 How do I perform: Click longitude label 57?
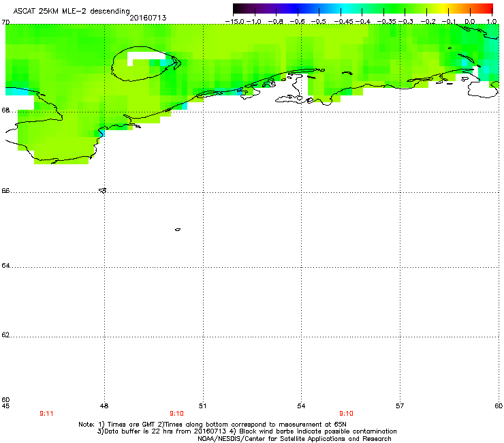tap(400, 406)
